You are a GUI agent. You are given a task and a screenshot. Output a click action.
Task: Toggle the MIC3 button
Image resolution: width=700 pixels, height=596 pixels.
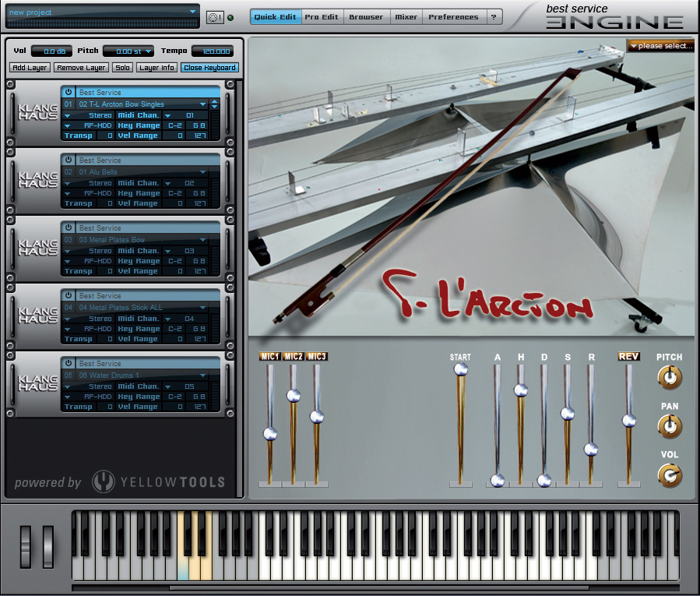point(317,357)
